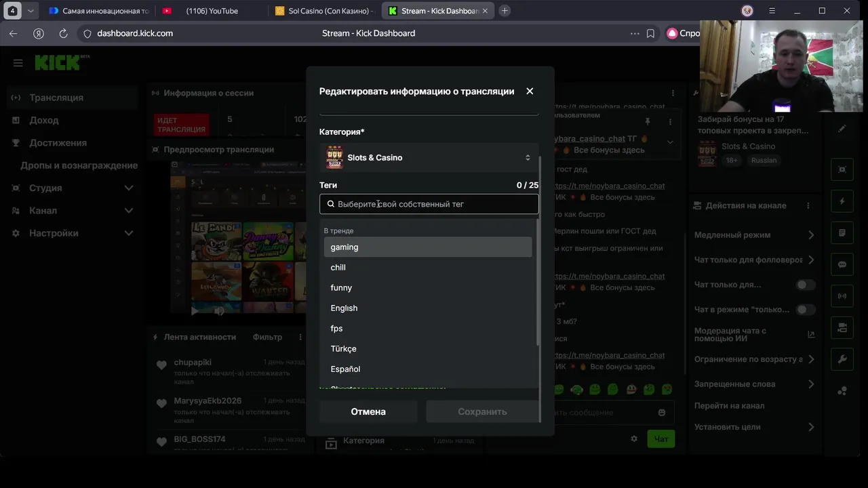Click the camera panel icon in right rail
The width and height of the screenshot is (868, 488).
pyautogui.click(x=842, y=328)
